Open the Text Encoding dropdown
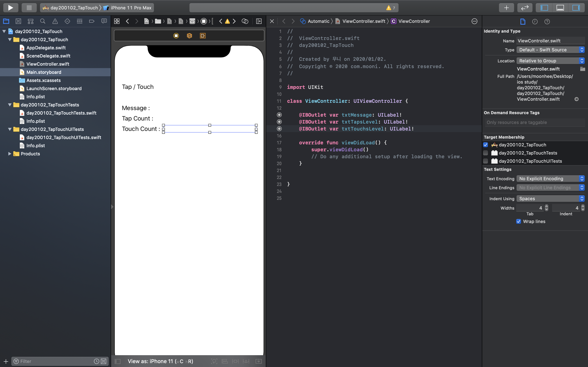Image resolution: width=588 pixels, height=367 pixels. click(x=550, y=179)
